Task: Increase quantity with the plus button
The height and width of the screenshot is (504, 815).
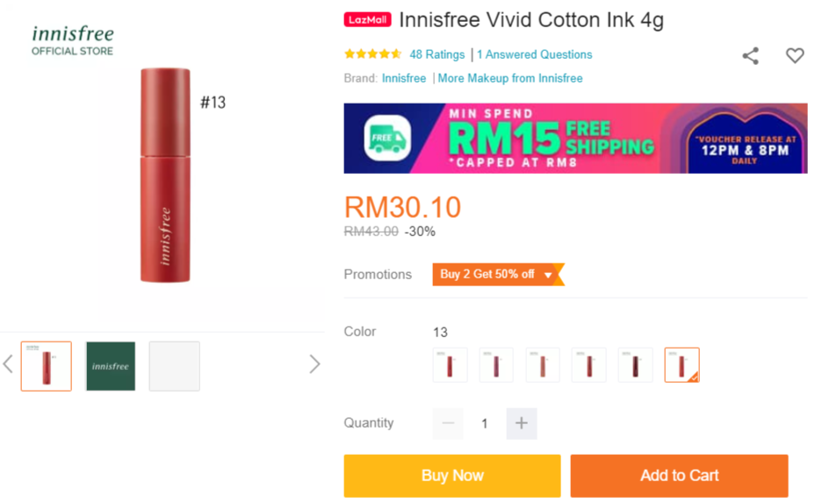Action: [x=522, y=423]
